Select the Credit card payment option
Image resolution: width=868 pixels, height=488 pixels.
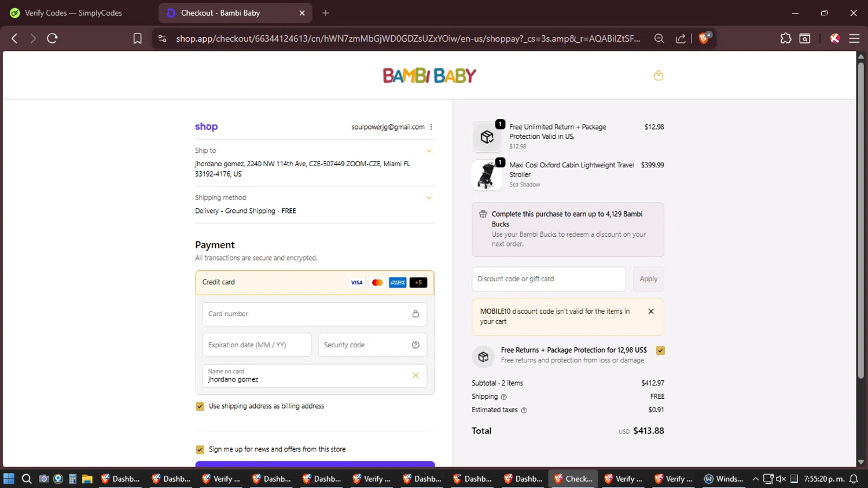pos(315,282)
